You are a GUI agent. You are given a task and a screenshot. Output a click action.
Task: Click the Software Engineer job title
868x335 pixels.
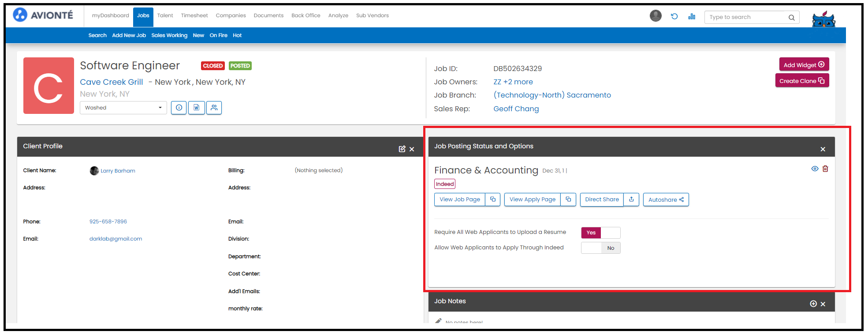pyautogui.click(x=130, y=66)
